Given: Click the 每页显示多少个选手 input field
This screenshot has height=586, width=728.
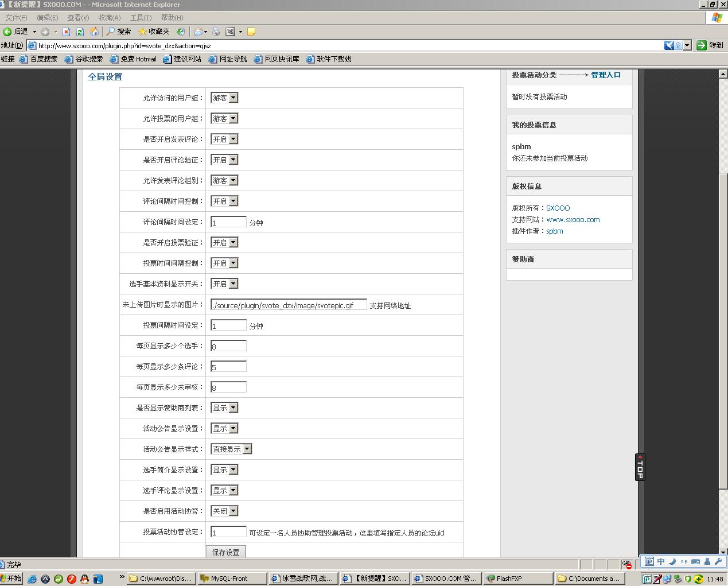Looking at the screenshot, I should coord(228,346).
